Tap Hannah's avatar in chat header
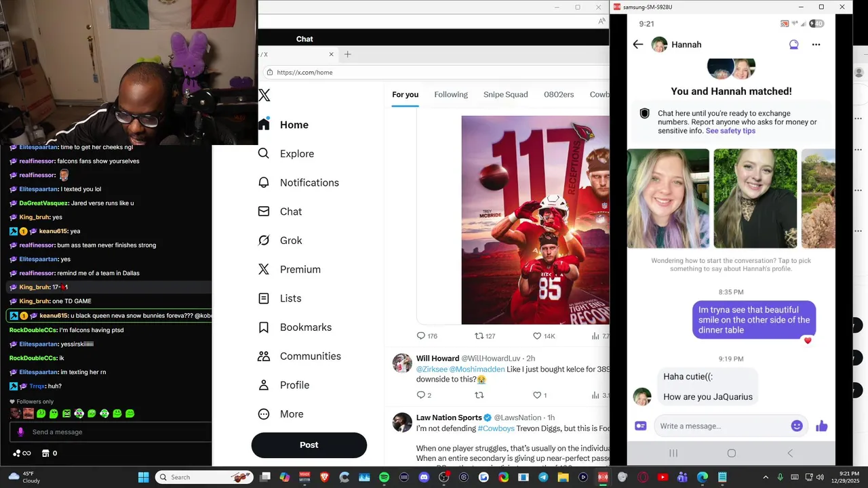The image size is (868, 488). [x=659, y=45]
